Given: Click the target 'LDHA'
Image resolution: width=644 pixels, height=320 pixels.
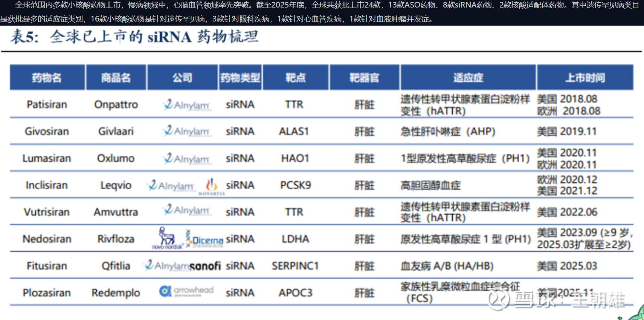Looking at the screenshot, I should [x=296, y=239].
